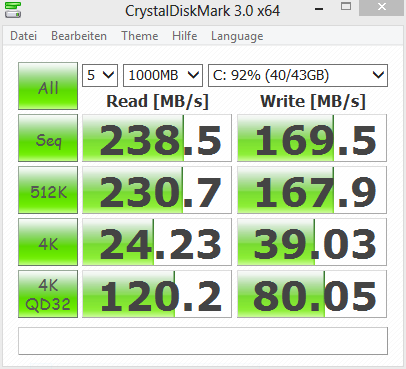Viewport: 406px width, 369px height.
Task: Open the Language menu
Action: coord(237,36)
